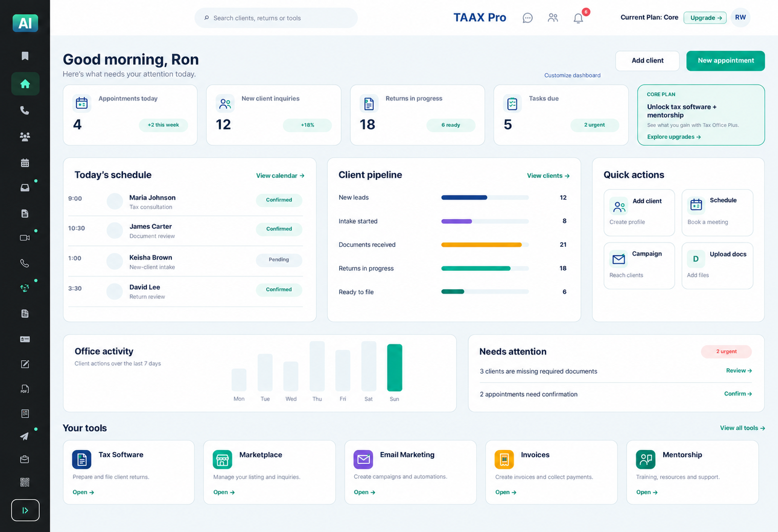The image size is (778, 532).
Task: Open the outlined phone handset sidebar icon
Action: pos(25,263)
